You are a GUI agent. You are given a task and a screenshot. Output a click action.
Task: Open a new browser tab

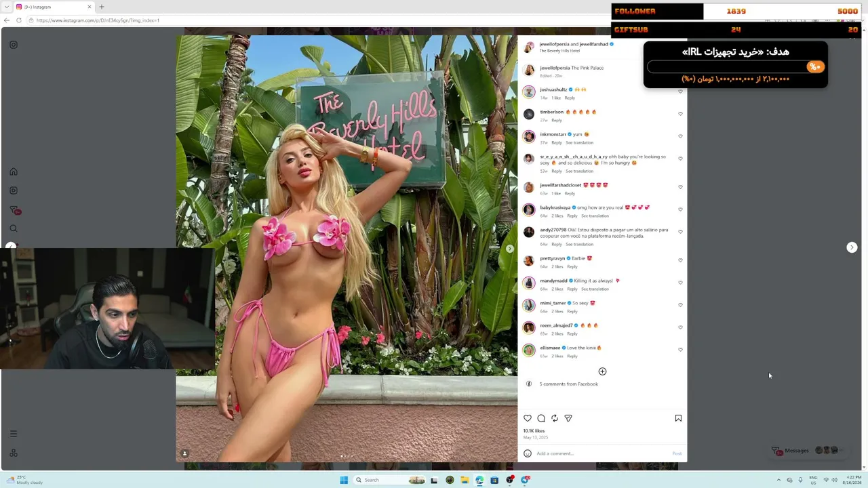[x=102, y=7]
